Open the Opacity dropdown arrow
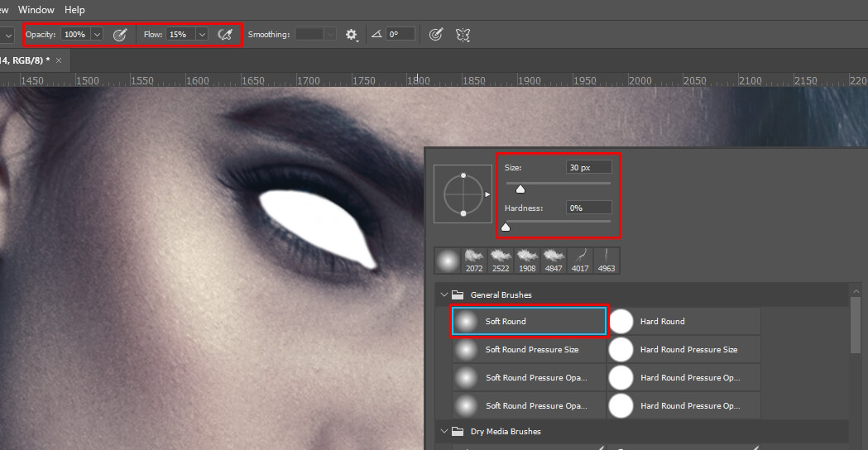 [98, 35]
